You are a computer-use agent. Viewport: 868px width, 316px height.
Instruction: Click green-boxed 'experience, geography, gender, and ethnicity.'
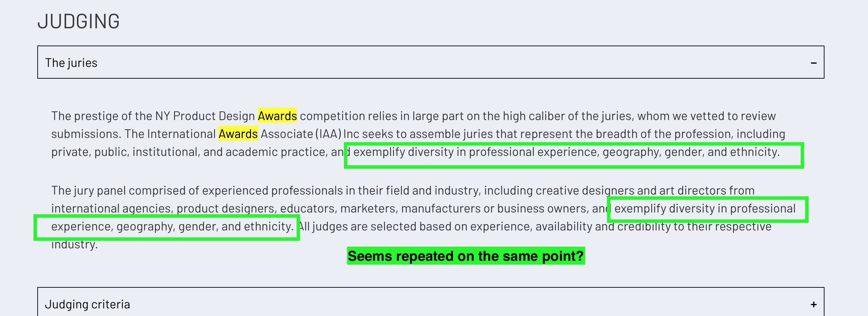click(167, 227)
